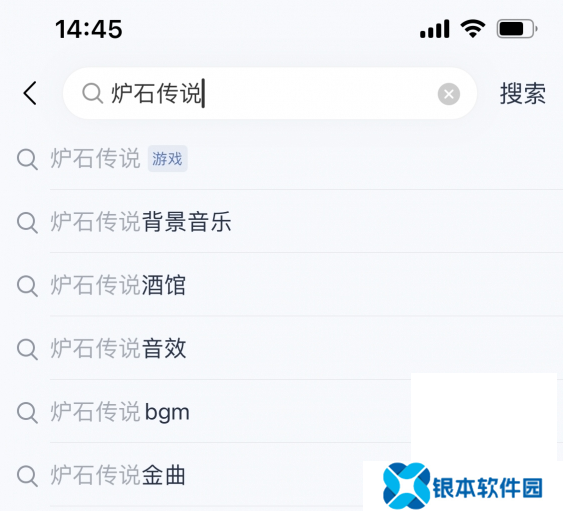This screenshot has height=511, width=563.
Task: Tap the 搜索 button
Action: point(522,93)
